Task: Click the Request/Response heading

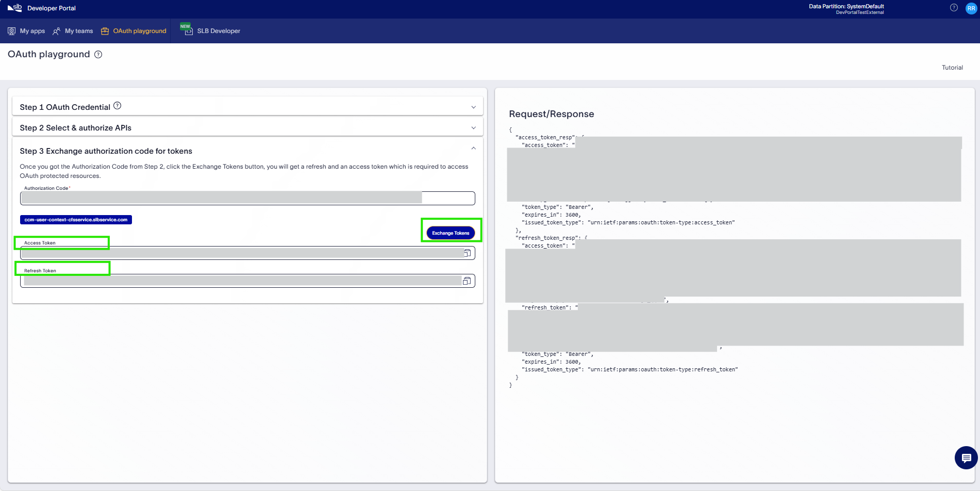Action: 551,114
